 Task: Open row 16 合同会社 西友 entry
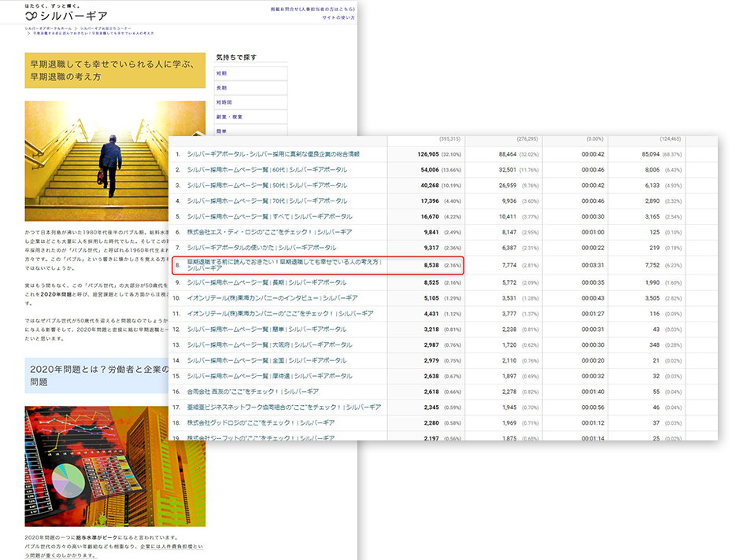click(253, 391)
